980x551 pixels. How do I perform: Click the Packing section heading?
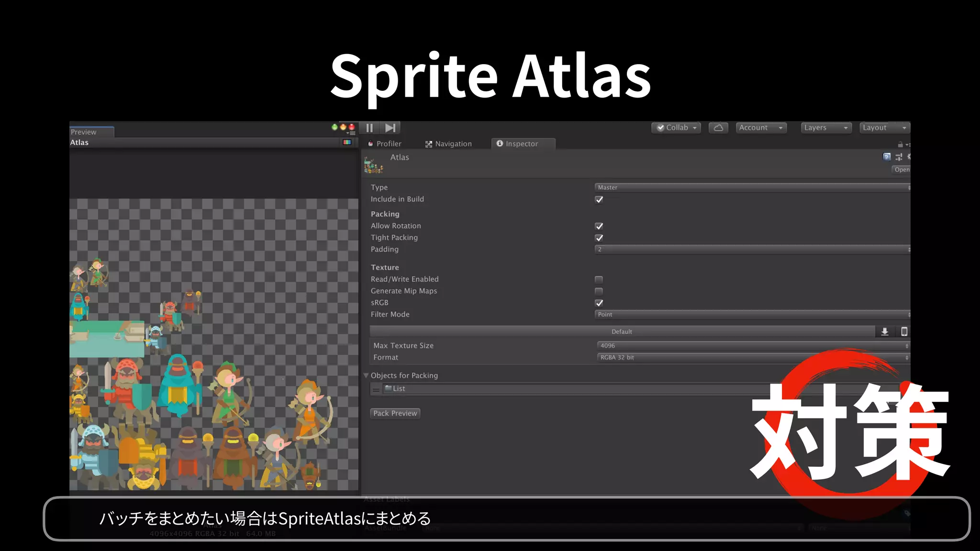(x=385, y=214)
